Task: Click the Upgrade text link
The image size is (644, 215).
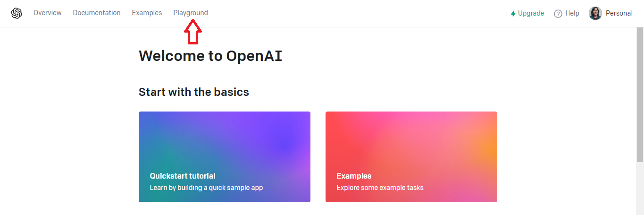Action: click(531, 13)
